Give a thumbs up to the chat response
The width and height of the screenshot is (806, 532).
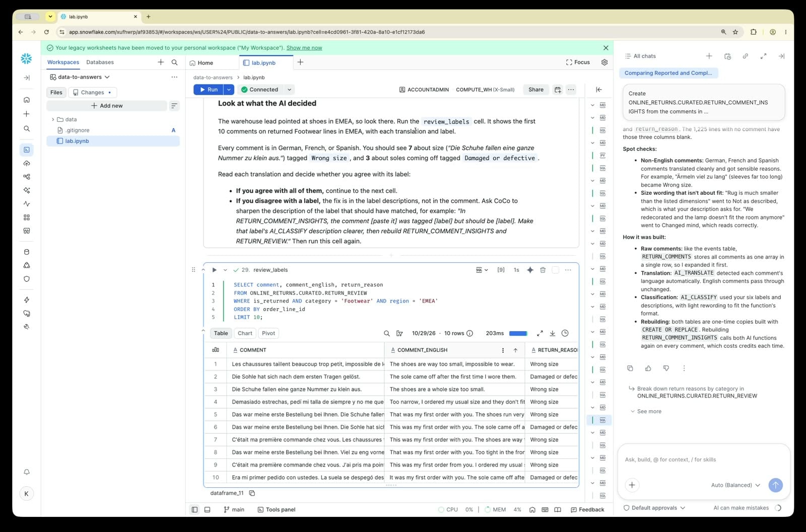tap(648, 368)
